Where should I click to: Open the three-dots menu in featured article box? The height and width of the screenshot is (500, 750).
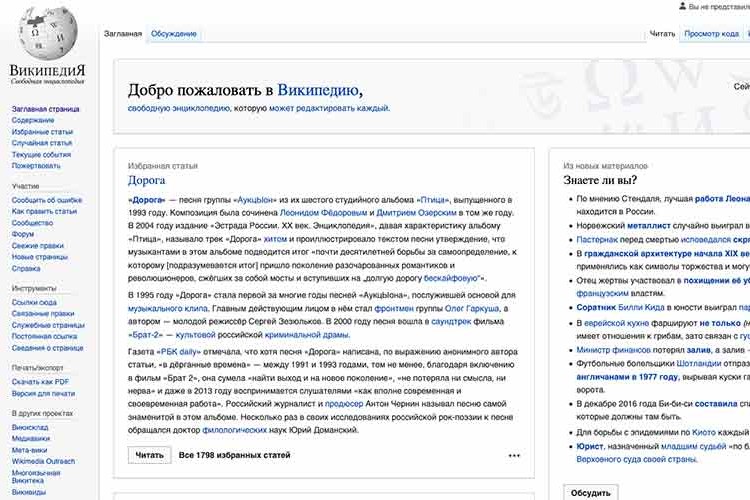(x=514, y=455)
